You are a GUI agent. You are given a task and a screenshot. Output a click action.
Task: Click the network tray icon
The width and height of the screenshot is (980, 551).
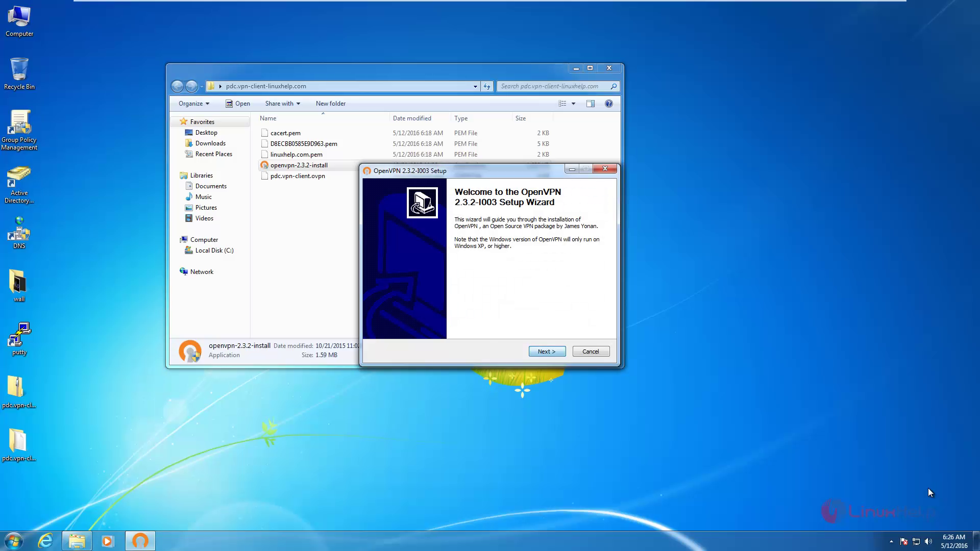pos(916,541)
